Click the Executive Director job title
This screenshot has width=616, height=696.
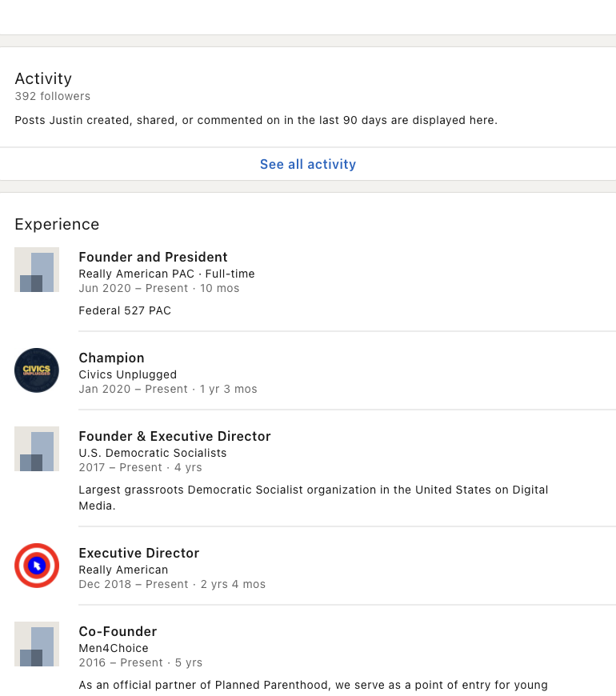tap(138, 553)
